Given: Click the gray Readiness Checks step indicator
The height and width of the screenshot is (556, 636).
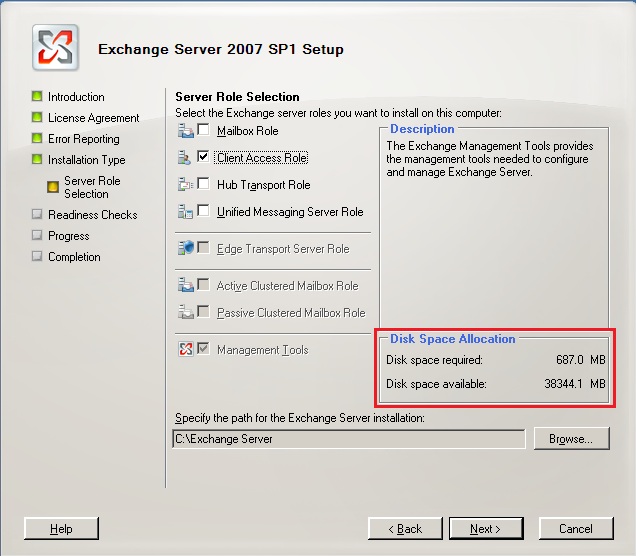Looking at the screenshot, I should coord(37,214).
